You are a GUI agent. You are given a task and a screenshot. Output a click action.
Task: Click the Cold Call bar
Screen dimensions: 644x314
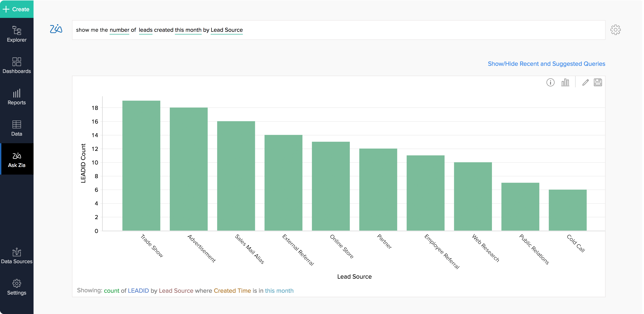pyautogui.click(x=568, y=210)
